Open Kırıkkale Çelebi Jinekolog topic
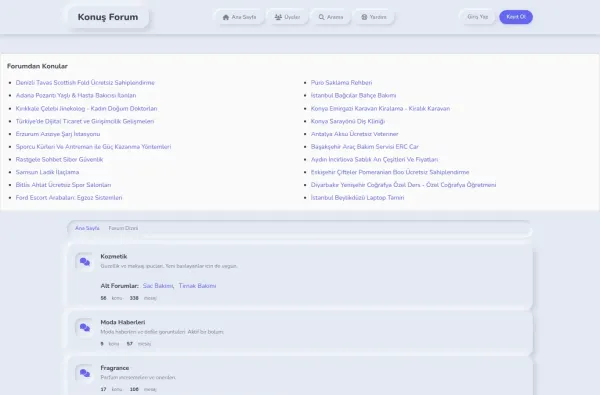This screenshot has width=600, height=395. 86,108
